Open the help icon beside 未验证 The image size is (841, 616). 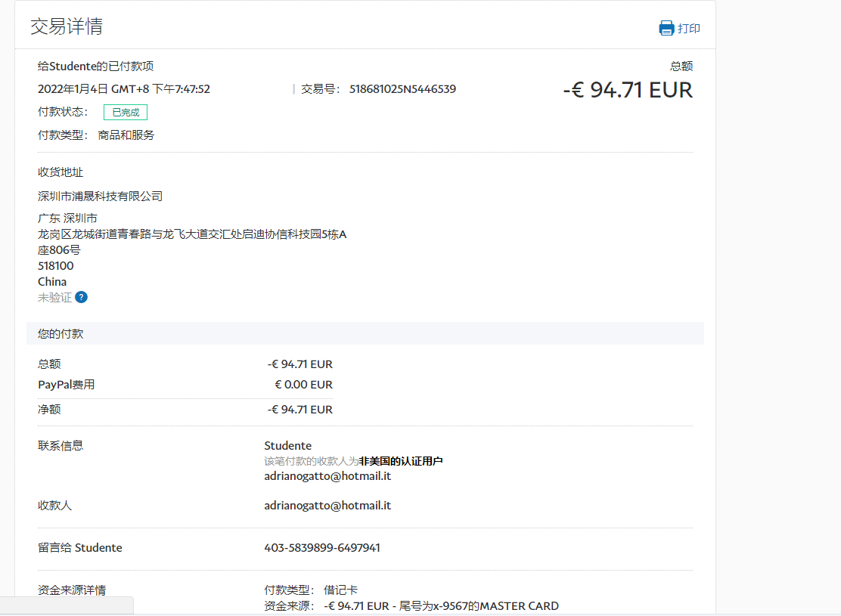tap(81, 297)
